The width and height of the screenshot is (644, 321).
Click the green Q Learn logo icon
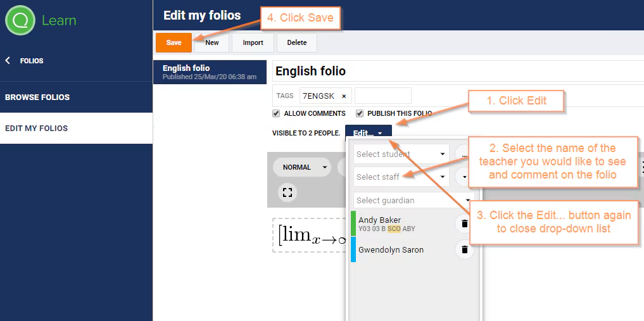click(20, 20)
